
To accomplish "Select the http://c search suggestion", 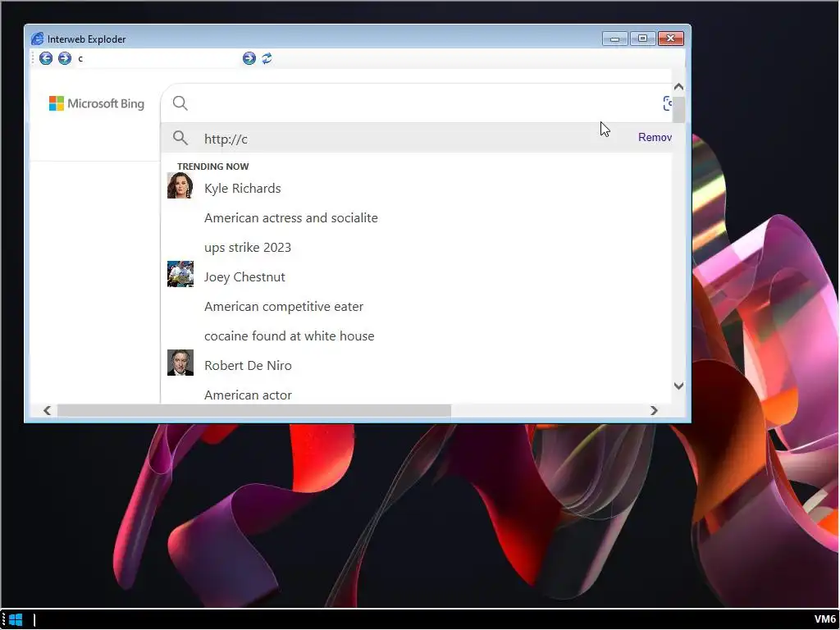I will pos(416,138).
